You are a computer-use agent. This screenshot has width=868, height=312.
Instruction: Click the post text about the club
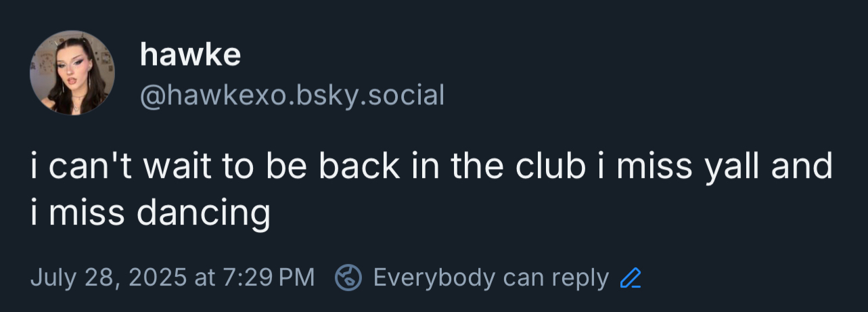(x=431, y=168)
